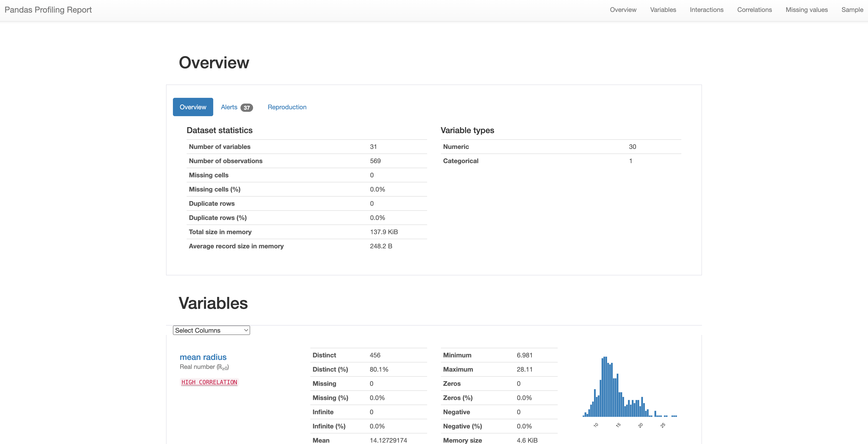Select the Overview tab button

(x=193, y=107)
